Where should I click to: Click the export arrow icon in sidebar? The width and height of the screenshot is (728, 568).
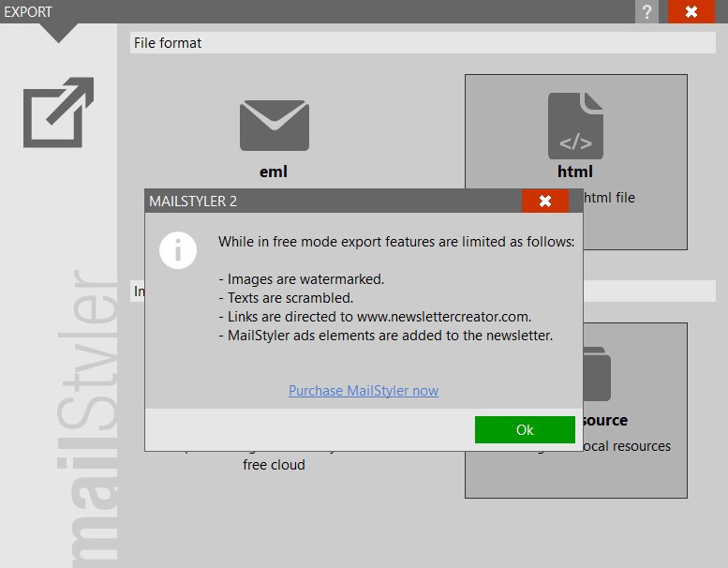click(x=58, y=112)
